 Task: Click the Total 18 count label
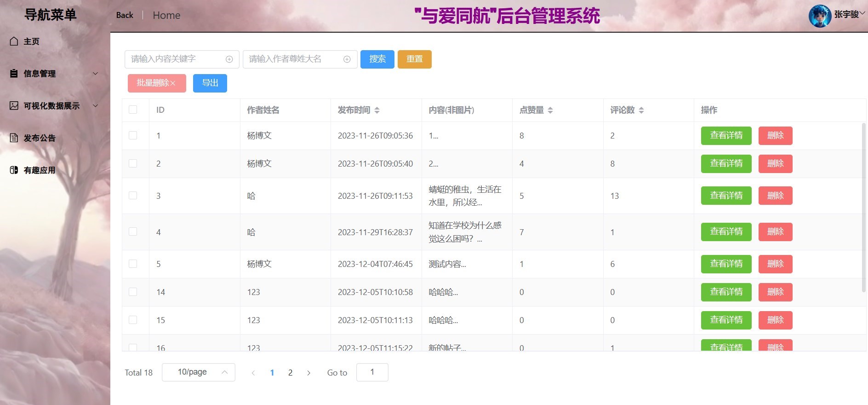click(138, 373)
